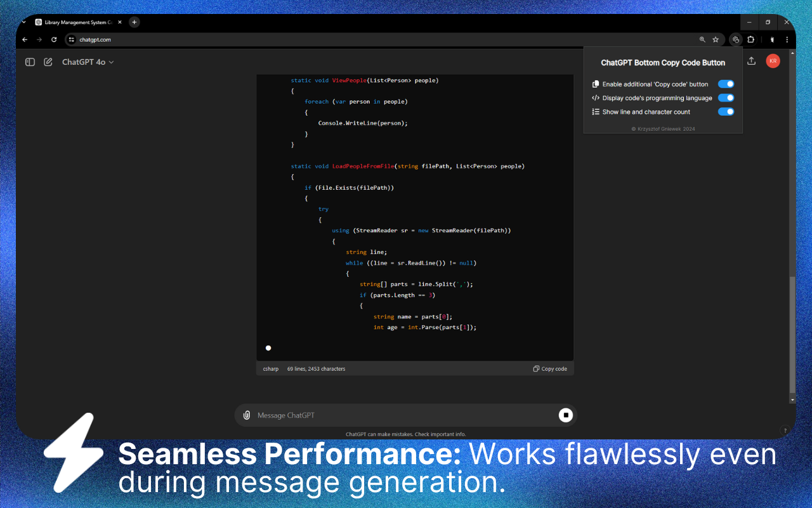Click the LoadPeopleFromFile method name
This screenshot has width=812, height=508.
(363, 166)
